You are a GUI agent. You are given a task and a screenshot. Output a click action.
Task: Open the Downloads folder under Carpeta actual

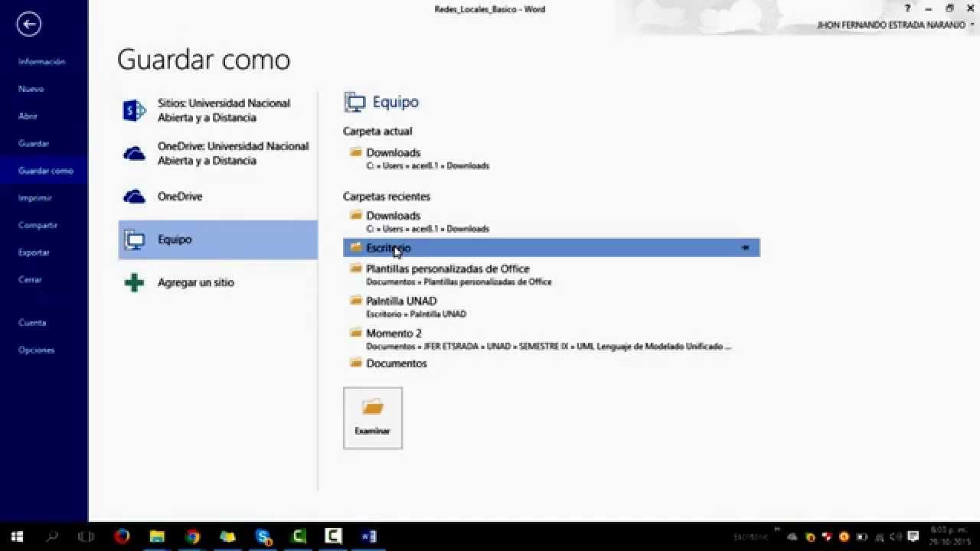(551, 158)
